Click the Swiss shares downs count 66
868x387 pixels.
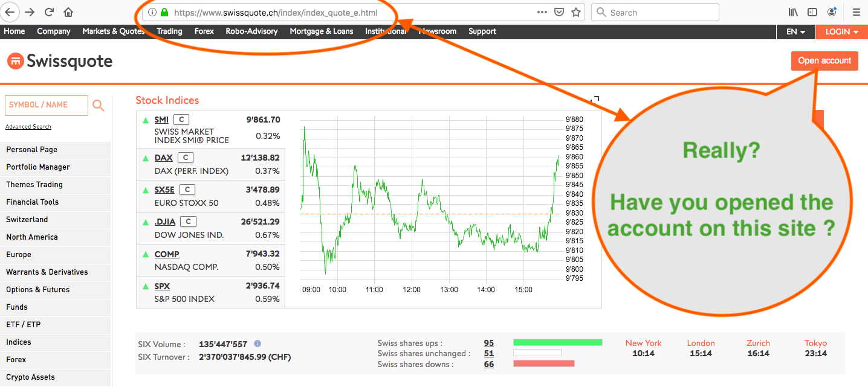pos(489,364)
